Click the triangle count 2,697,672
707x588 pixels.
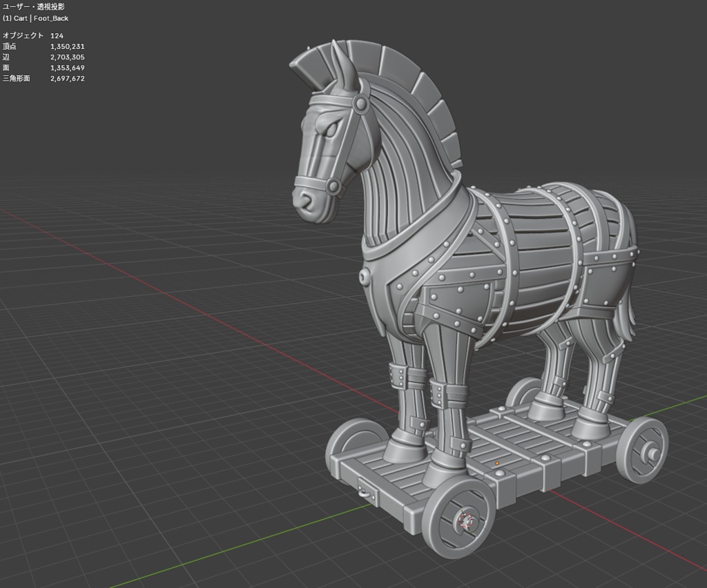pos(68,79)
